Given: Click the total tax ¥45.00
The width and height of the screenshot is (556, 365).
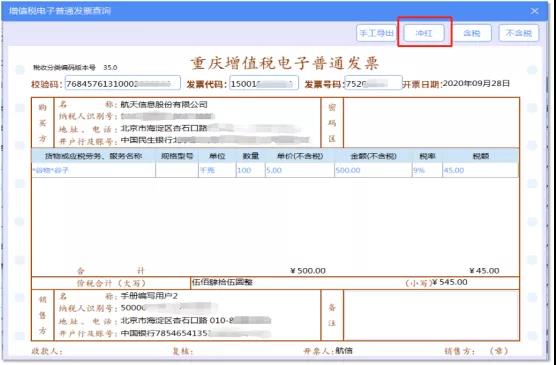Looking at the screenshot, I should 484,271.
